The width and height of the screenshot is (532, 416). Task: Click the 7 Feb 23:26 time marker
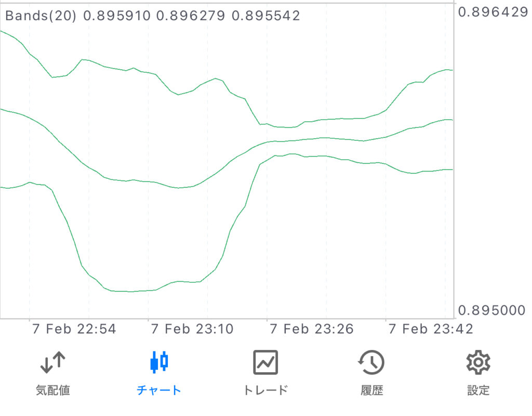(312, 329)
